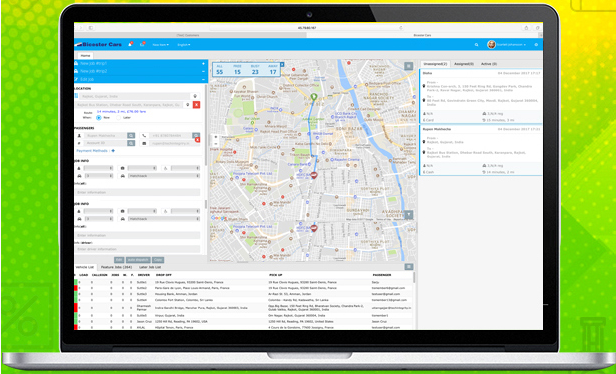
Task: Open the vehicle list options menu icon
Action: (x=409, y=267)
